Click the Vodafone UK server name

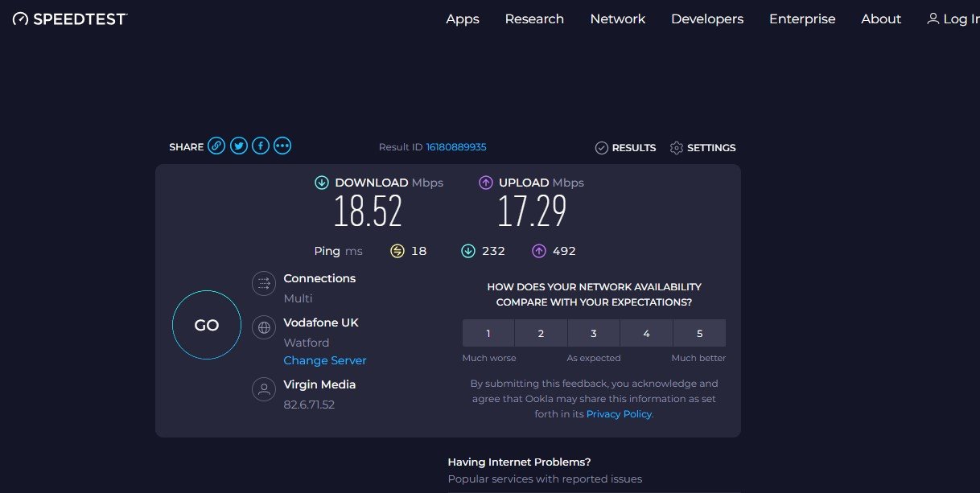321,323
